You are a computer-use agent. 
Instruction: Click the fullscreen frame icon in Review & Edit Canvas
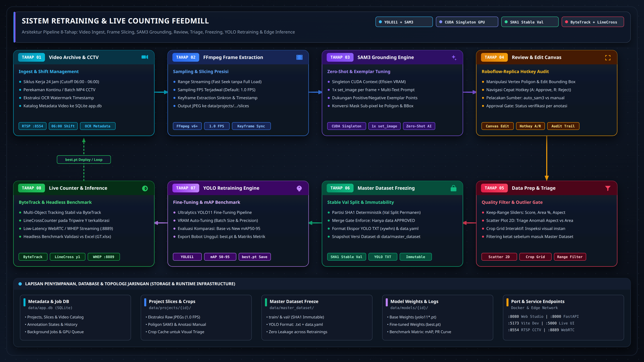(x=608, y=58)
